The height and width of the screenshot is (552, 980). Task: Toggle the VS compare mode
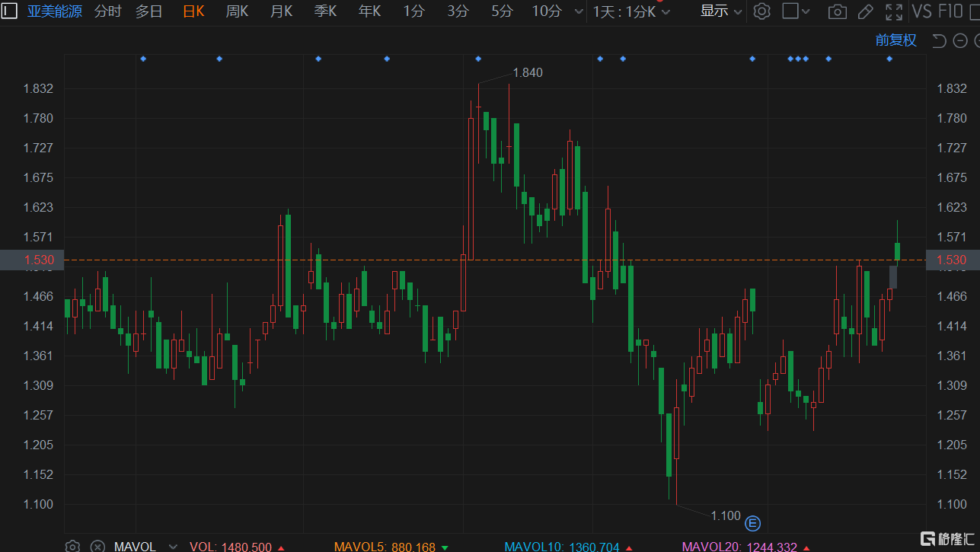[x=921, y=11]
